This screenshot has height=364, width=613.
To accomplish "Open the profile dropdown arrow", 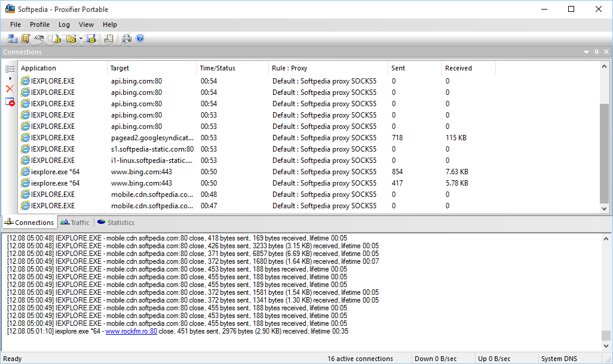I will (81, 38).
